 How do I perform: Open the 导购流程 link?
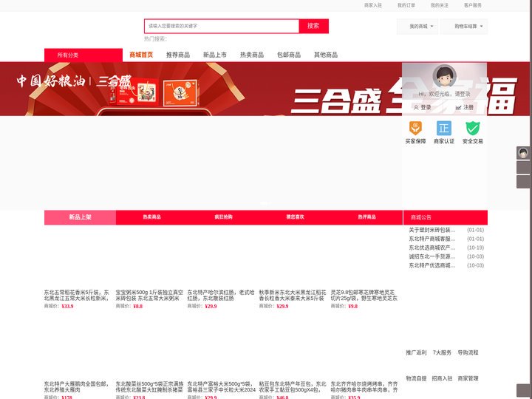[x=468, y=352]
